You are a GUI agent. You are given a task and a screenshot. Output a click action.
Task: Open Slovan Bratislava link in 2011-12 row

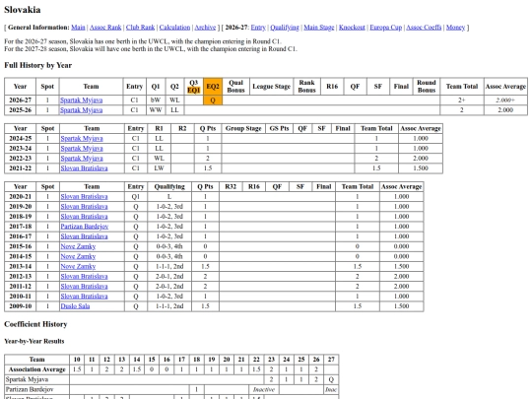point(84,287)
